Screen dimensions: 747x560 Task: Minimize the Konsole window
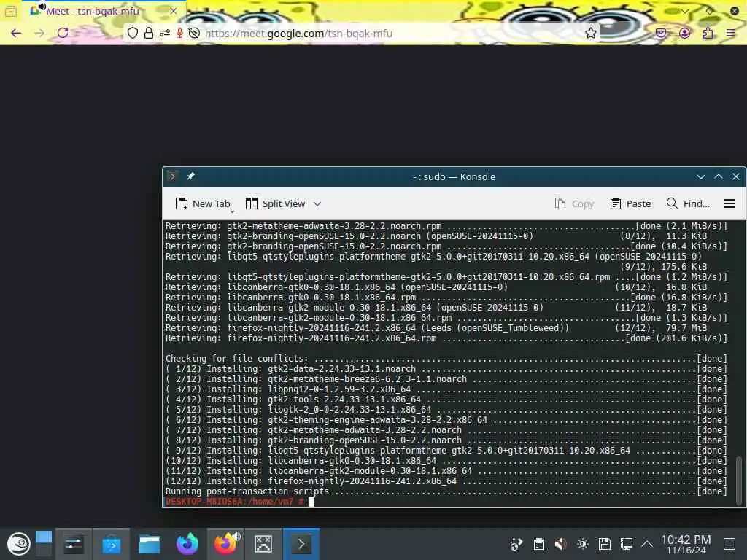click(x=701, y=176)
